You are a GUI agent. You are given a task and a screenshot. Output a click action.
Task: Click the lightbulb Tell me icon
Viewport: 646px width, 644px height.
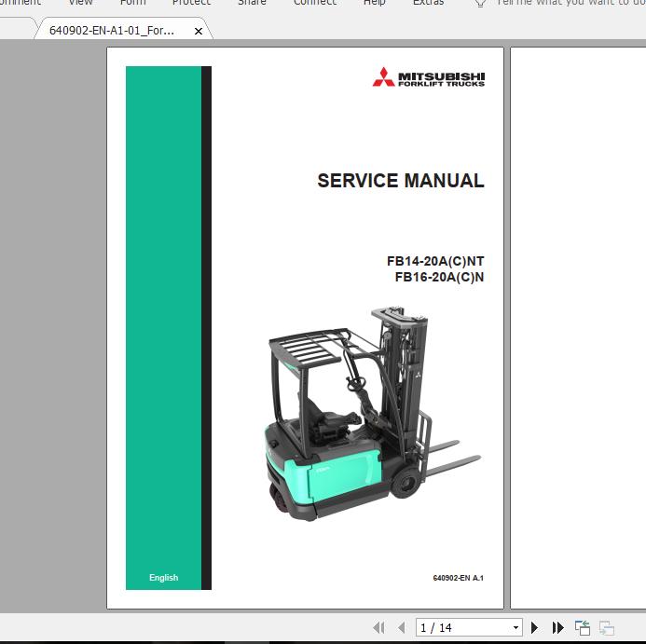point(480,3)
